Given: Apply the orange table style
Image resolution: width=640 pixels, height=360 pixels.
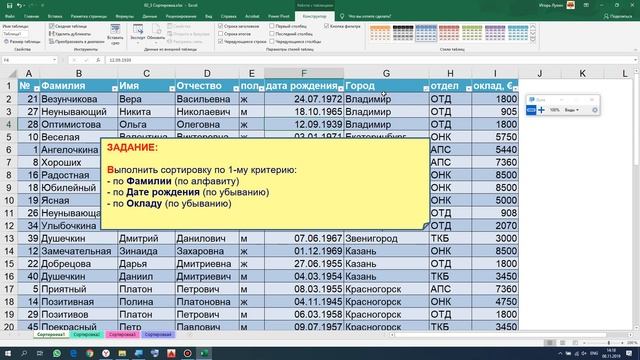Looking at the screenshot, I should coord(380,33).
